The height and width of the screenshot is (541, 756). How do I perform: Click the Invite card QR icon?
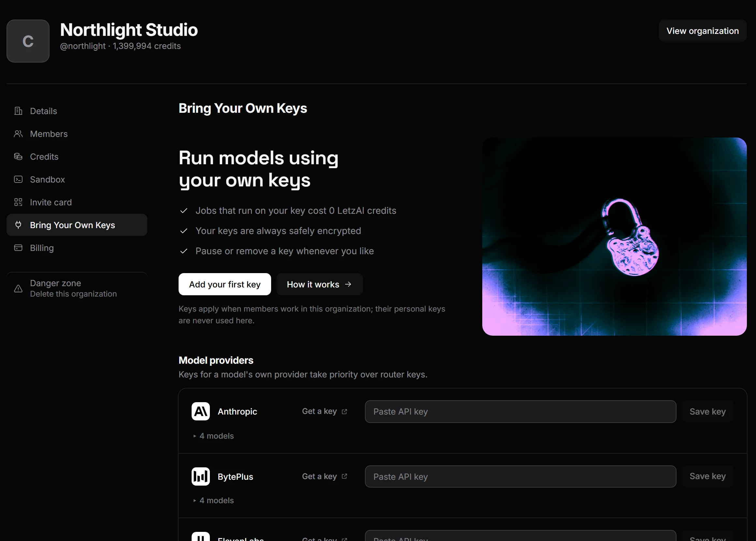[x=18, y=202]
